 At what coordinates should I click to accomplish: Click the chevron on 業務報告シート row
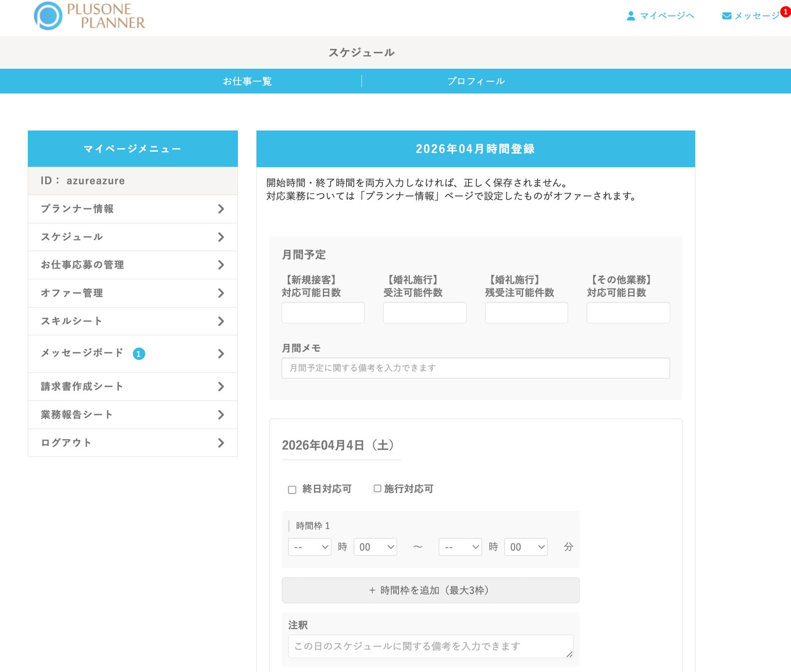click(221, 415)
